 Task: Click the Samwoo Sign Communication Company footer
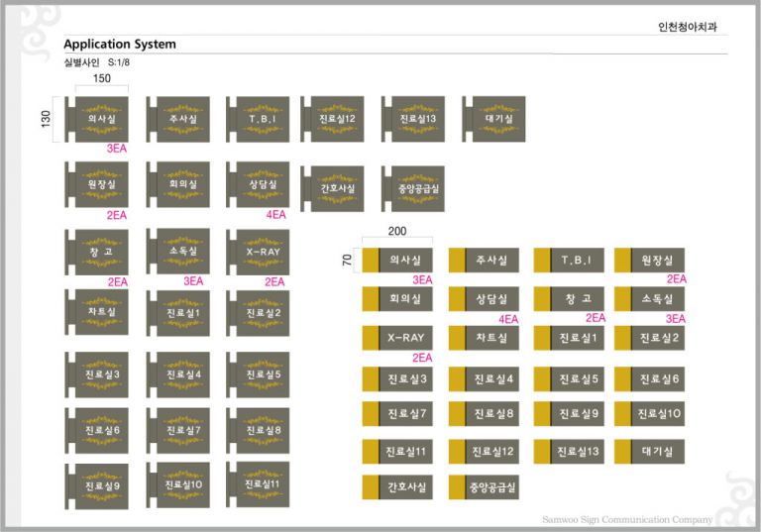(x=626, y=519)
